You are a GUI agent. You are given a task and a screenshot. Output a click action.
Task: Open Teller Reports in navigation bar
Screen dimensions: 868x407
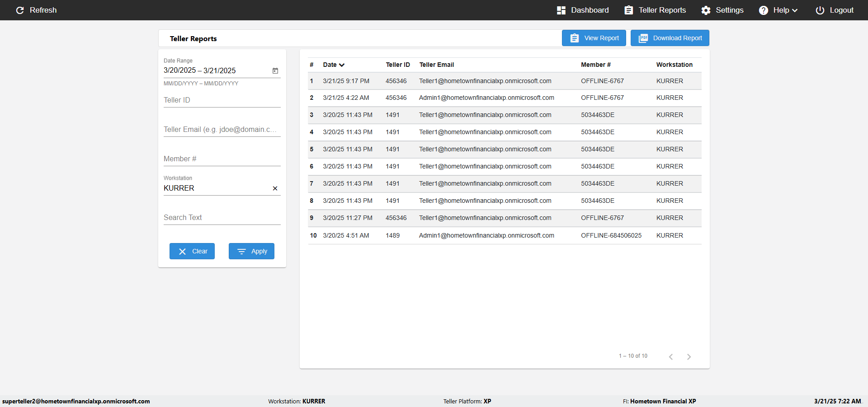(655, 10)
